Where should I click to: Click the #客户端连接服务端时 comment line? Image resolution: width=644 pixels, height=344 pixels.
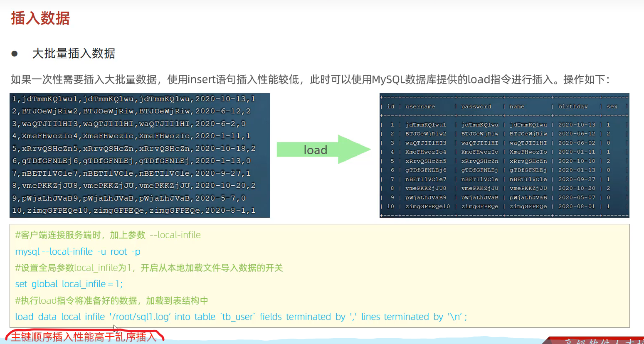[108, 235]
